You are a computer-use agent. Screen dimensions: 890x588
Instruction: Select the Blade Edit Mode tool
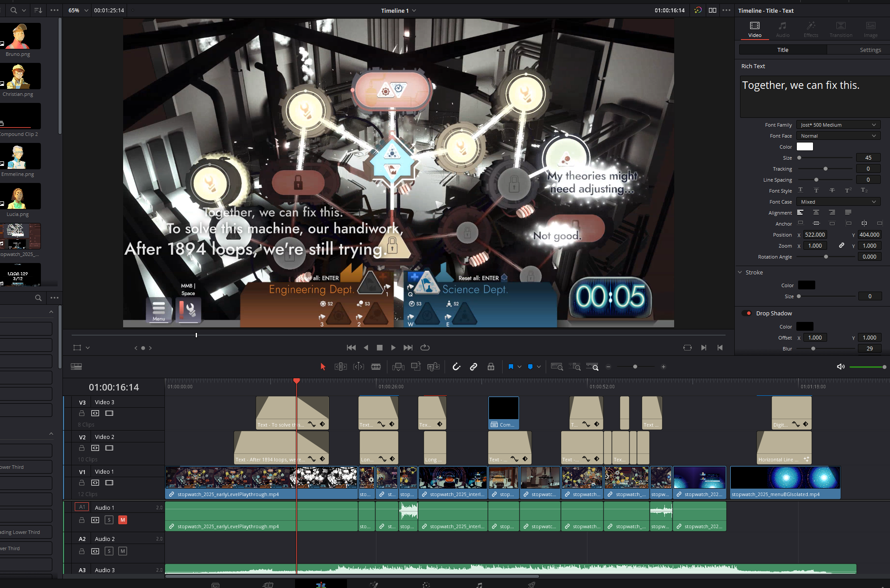376,367
